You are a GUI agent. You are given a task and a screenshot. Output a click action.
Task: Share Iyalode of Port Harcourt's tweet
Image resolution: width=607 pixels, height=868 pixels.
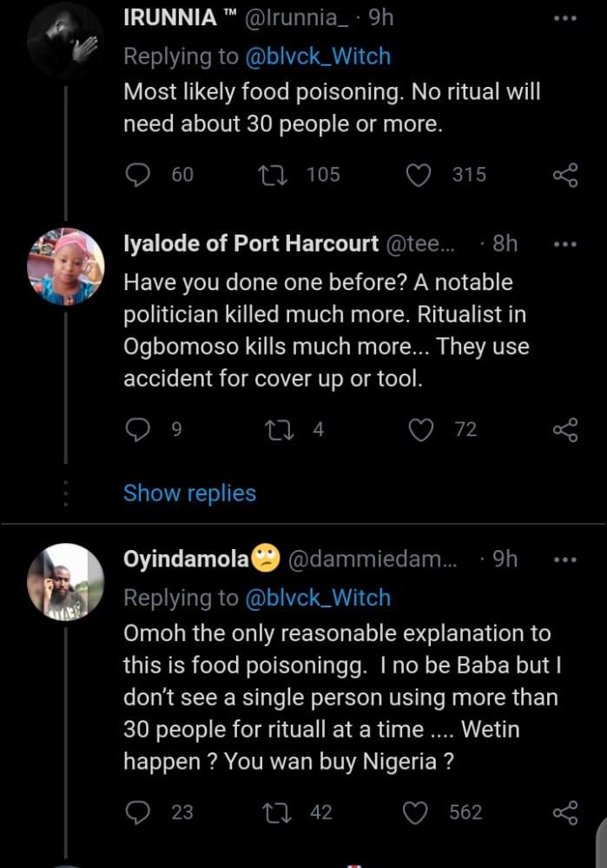click(x=564, y=429)
